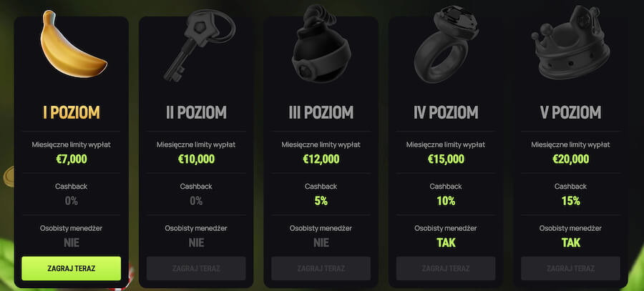Click TAK under IV Poziom manager
The width and height of the screenshot is (644, 291).
click(x=446, y=242)
